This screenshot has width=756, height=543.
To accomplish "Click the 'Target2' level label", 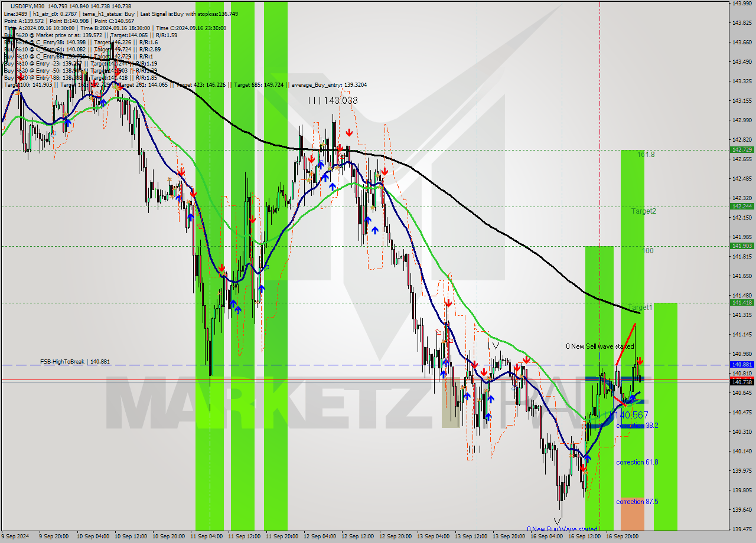I will [643, 211].
